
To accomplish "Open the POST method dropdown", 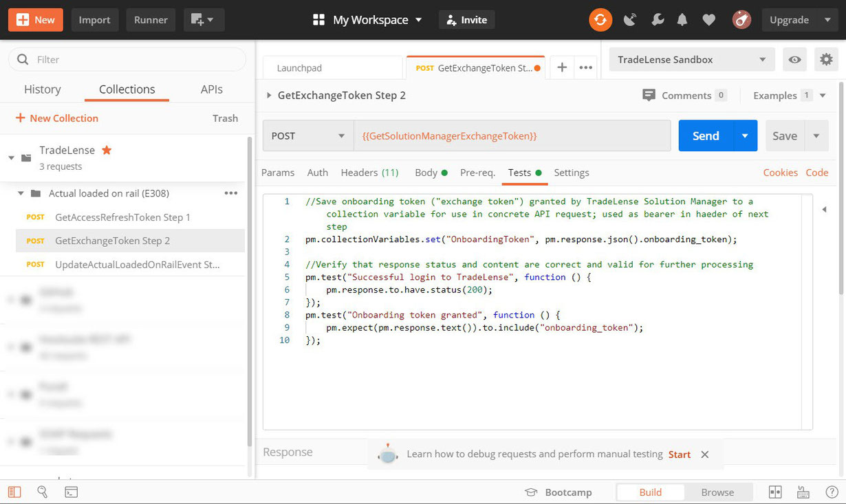I will pyautogui.click(x=308, y=136).
